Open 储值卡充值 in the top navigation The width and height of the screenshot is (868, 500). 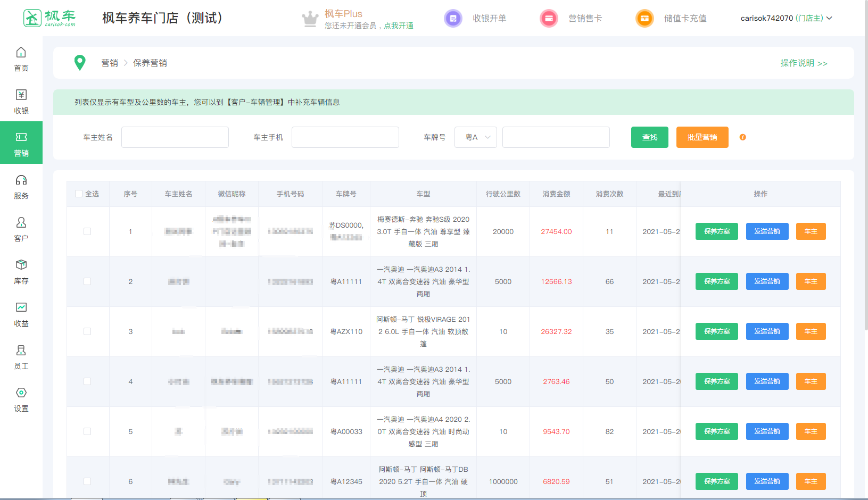click(684, 18)
